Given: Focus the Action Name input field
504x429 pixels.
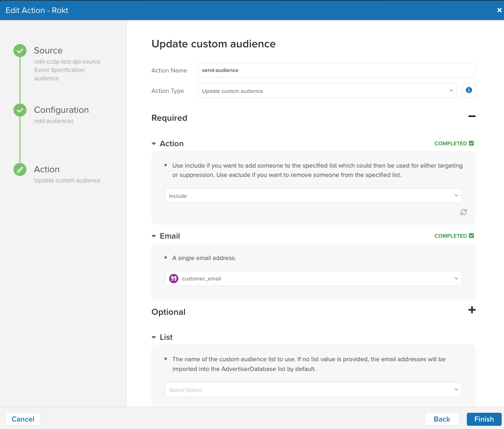Looking at the screenshot, I should pyautogui.click(x=336, y=70).
